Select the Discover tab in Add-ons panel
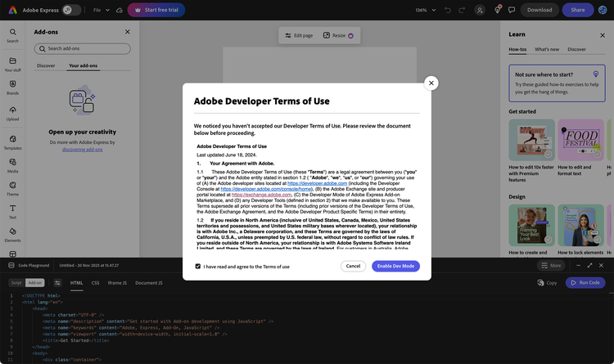 [46, 65]
